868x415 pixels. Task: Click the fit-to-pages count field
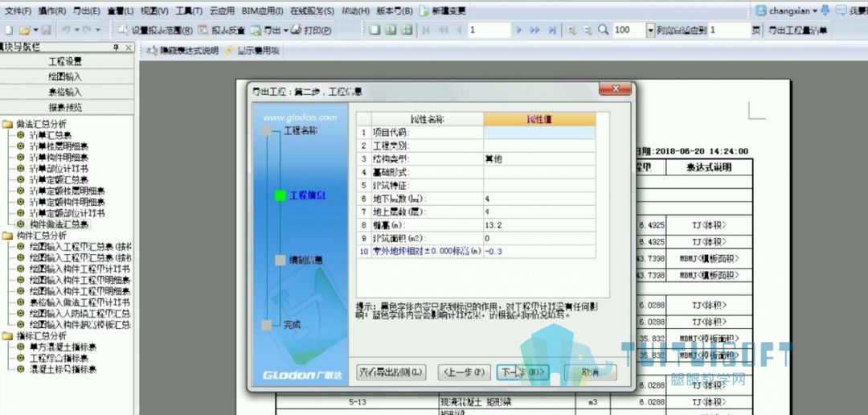(729, 30)
